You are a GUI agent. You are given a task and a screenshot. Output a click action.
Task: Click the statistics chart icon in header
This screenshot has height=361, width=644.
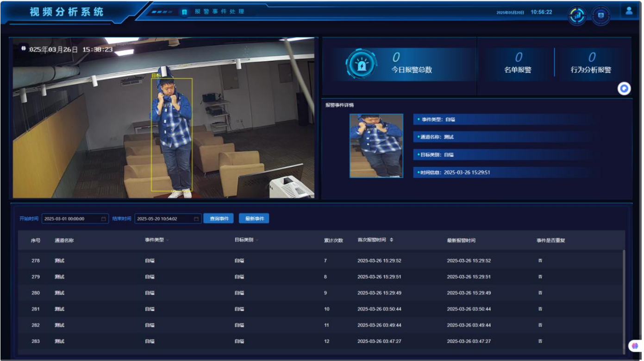coord(577,16)
